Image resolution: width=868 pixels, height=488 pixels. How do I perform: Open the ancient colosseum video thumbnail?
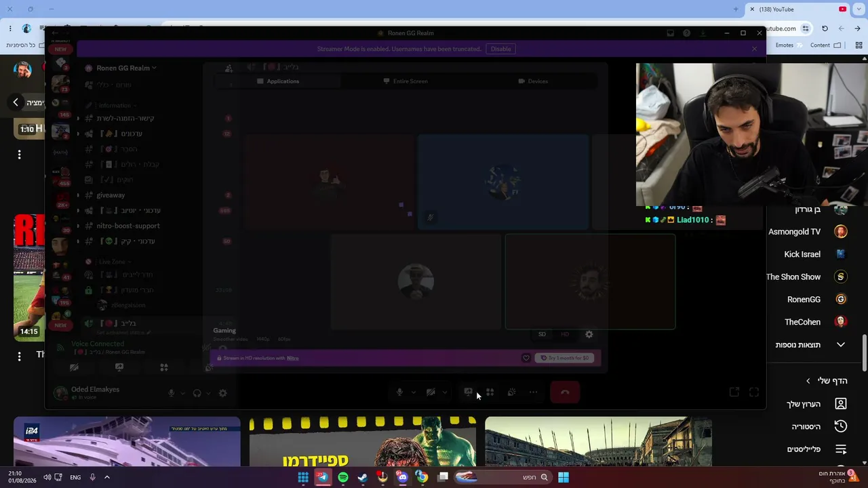click(x=599, y=442)
